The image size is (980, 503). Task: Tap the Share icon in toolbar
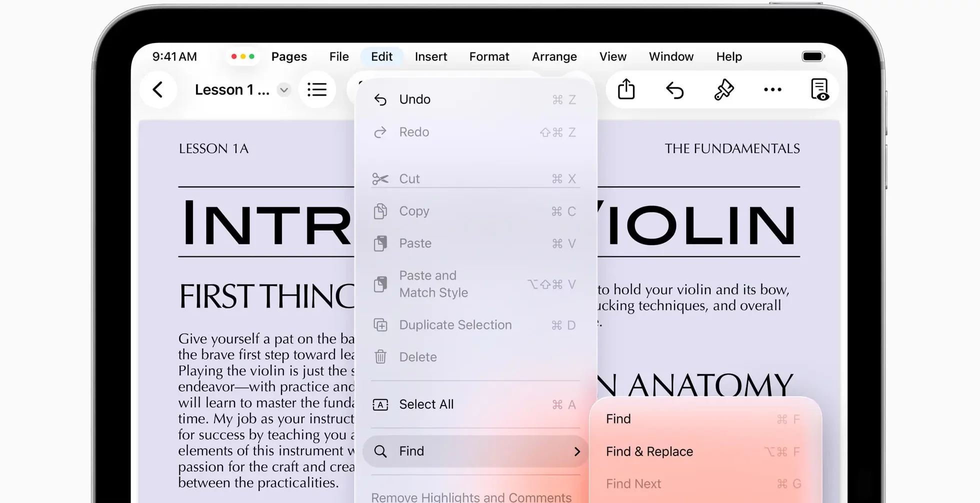(626, 90)
